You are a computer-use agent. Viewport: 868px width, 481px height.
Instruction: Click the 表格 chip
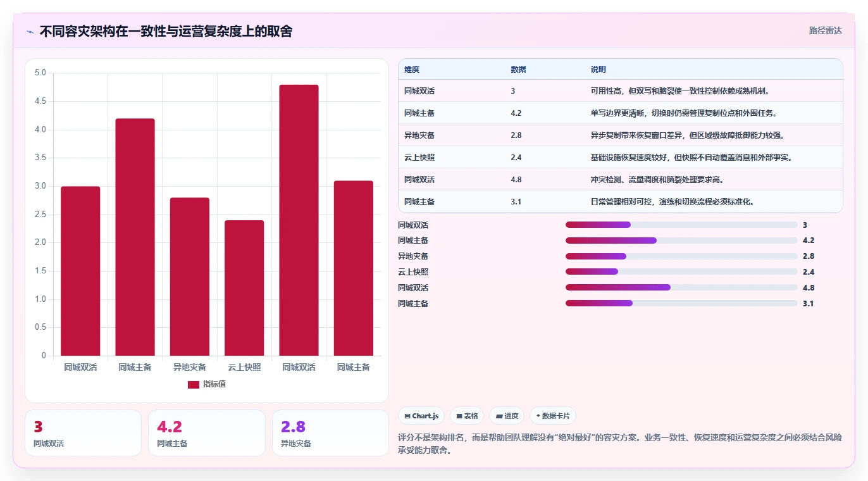(x=467, y=416)
